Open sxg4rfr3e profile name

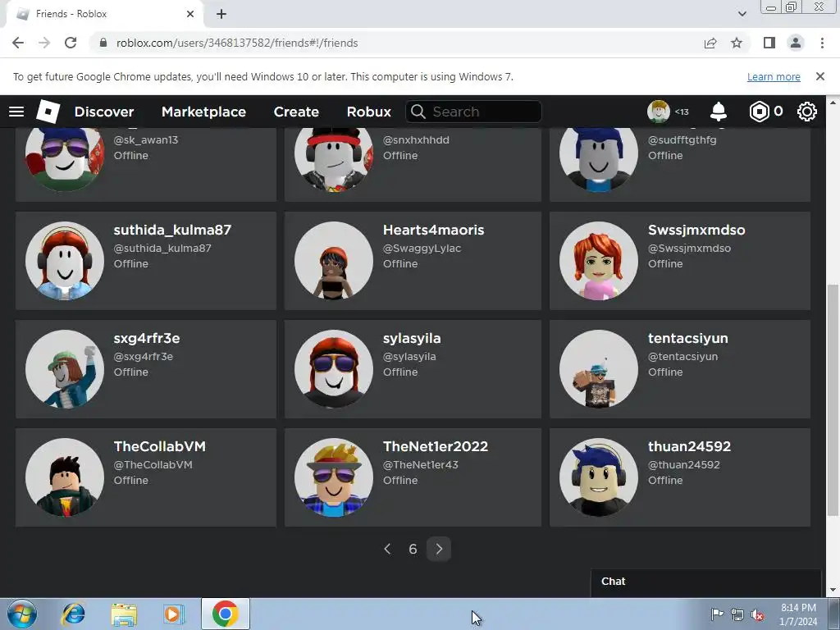pyautogui.click(x=147, y=339)
